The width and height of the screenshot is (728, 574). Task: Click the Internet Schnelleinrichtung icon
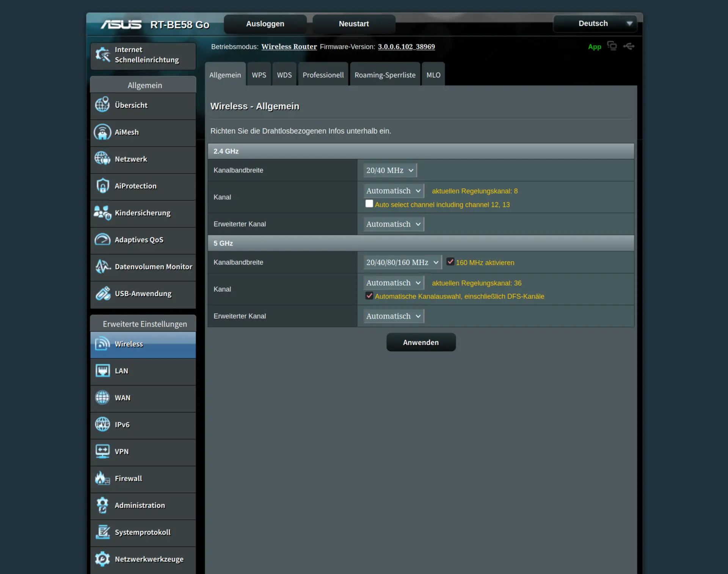click(102, 55)
